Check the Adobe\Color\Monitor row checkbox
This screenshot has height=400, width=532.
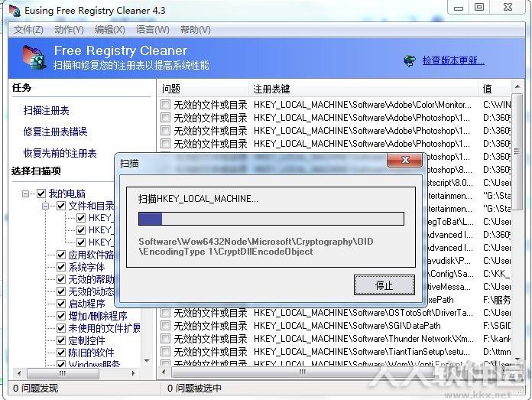point(166,105)
